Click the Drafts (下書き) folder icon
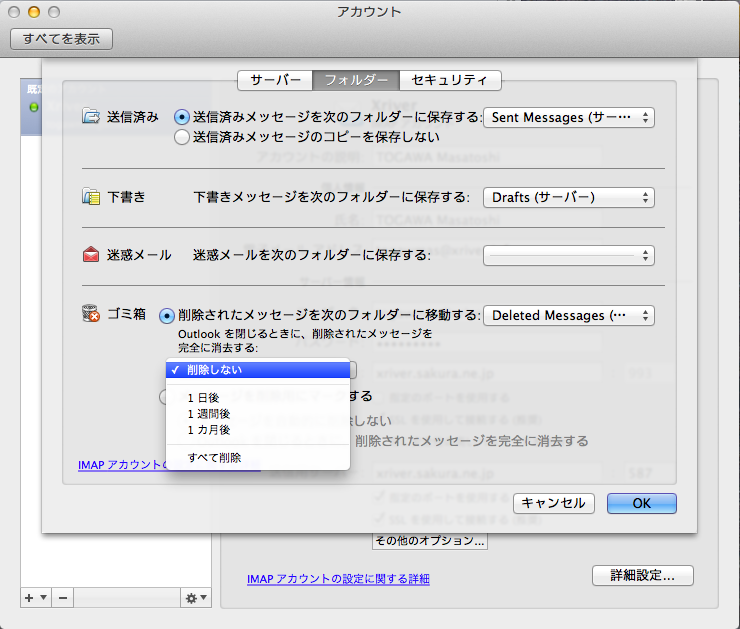Viewport: 740px width, 629px height. (91, 197)
